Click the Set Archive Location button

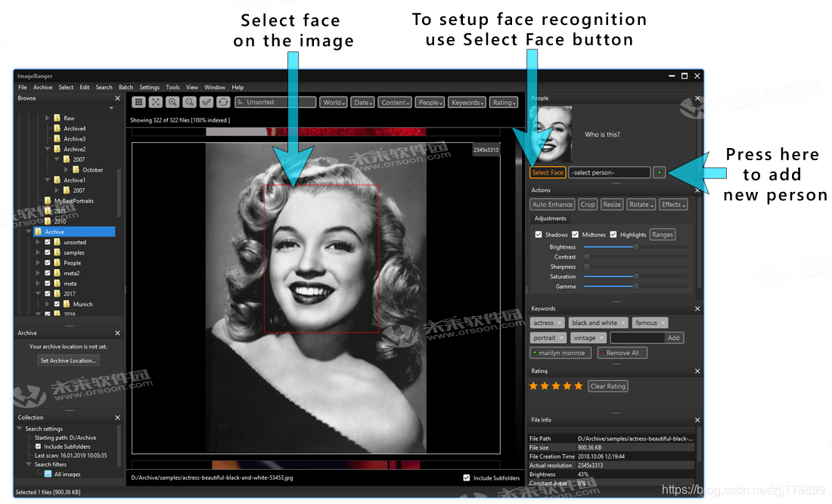pyautogui.click(x=68, y=360)
